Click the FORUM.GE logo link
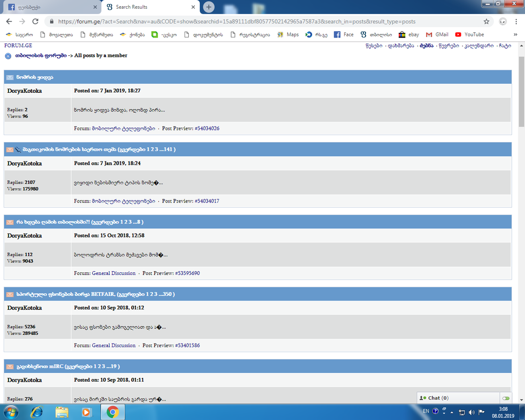Image resolution: width=525 pixels, height=420 pixels. (18, 46)
